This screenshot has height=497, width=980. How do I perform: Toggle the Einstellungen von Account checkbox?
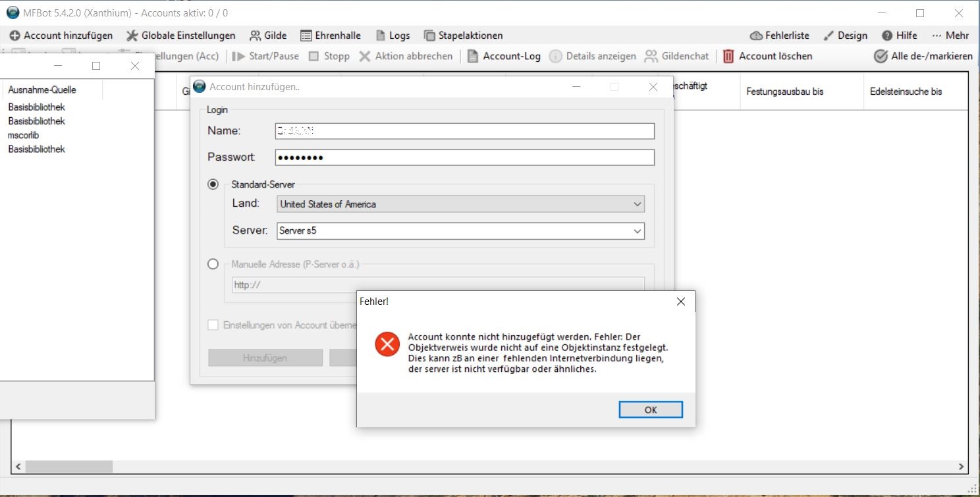(x=213, y=325)
